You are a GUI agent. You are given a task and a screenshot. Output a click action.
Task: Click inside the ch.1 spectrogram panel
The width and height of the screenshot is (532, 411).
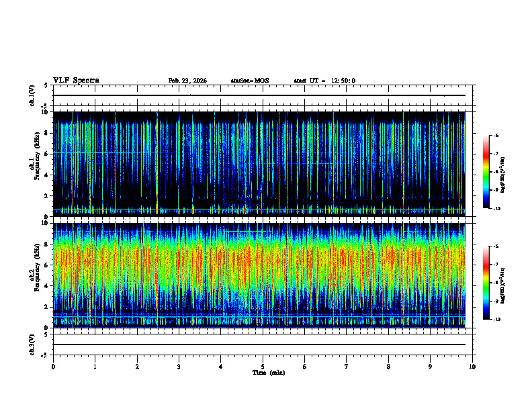pos(259,164)
